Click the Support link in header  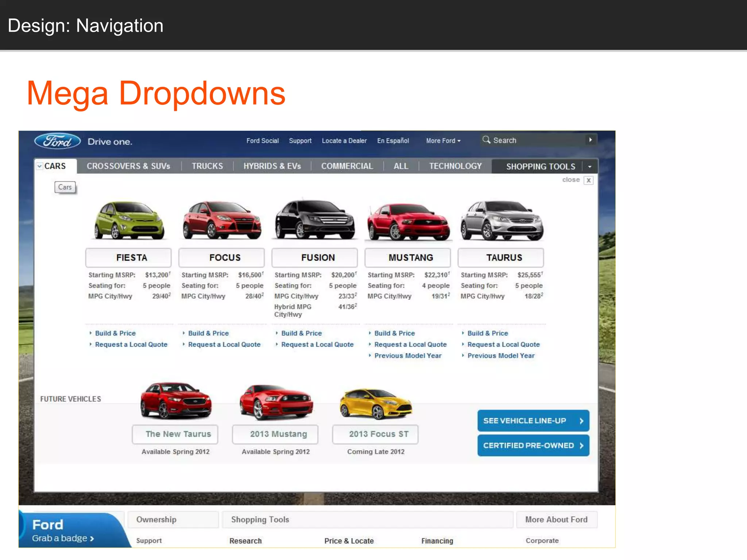(x=300, y=141)
